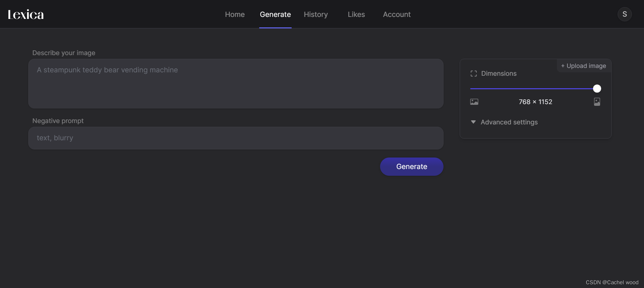Click the Dimensions label
The height and width of the screenshot is (288, 644).
[499, 74]
